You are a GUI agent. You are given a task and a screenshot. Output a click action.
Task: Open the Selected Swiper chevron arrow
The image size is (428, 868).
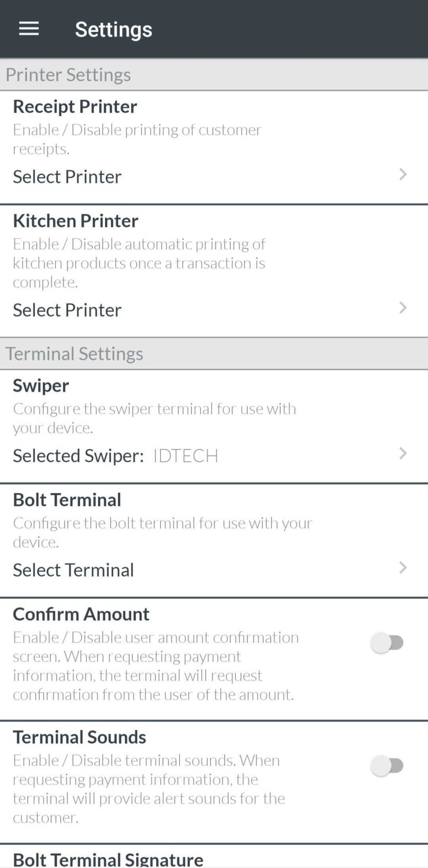pyautogui.click(x=403, y=453)
